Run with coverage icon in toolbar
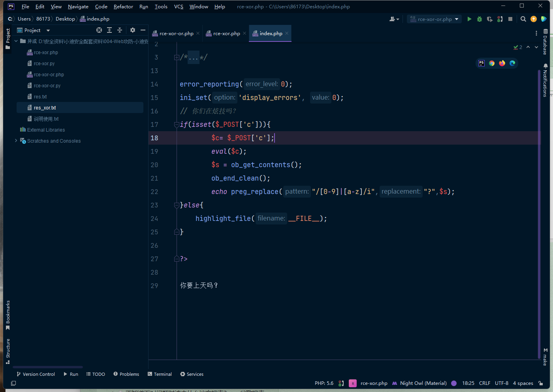553x392 pixels. tap(490, 19)
